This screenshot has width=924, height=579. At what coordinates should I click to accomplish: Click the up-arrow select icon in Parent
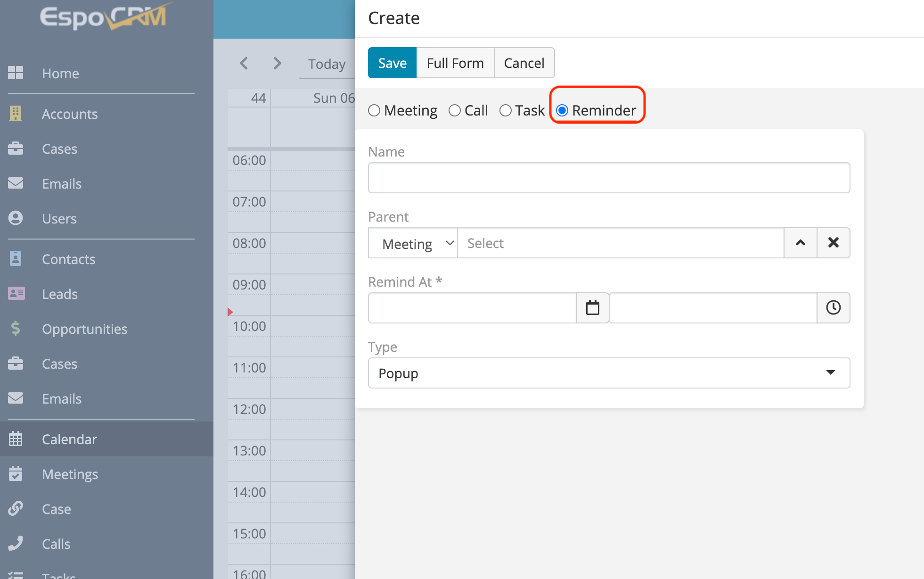[800, 243]
